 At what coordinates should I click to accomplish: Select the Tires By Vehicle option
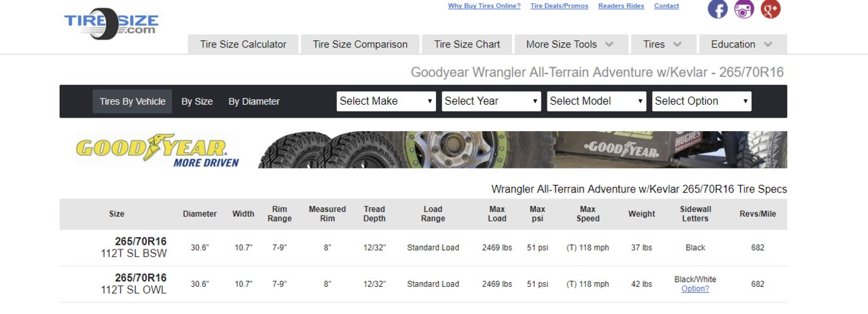click(132, 101)
